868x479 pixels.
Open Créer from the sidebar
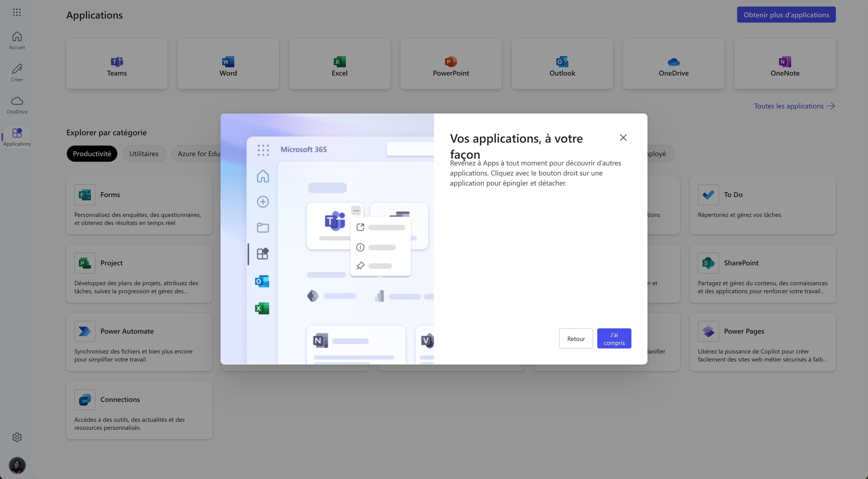17,72
